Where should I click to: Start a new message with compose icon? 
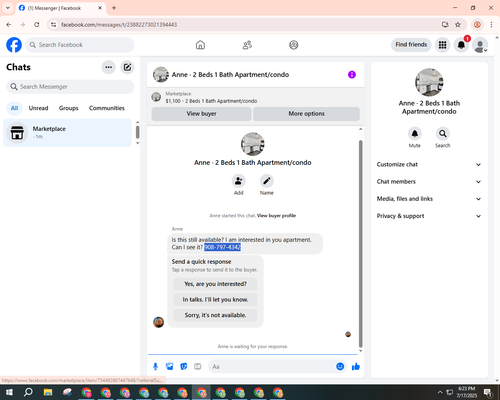coord(127,67)
